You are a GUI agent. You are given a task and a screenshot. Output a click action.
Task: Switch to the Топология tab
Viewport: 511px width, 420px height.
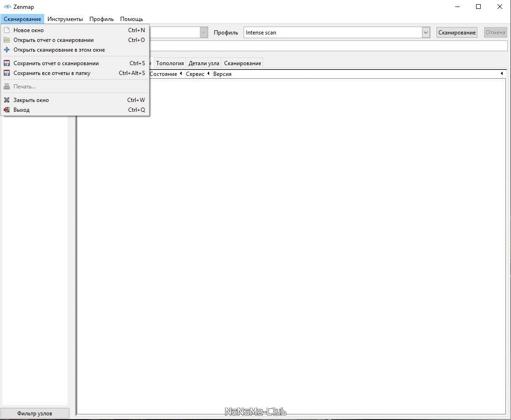click(x=170, y=63)
